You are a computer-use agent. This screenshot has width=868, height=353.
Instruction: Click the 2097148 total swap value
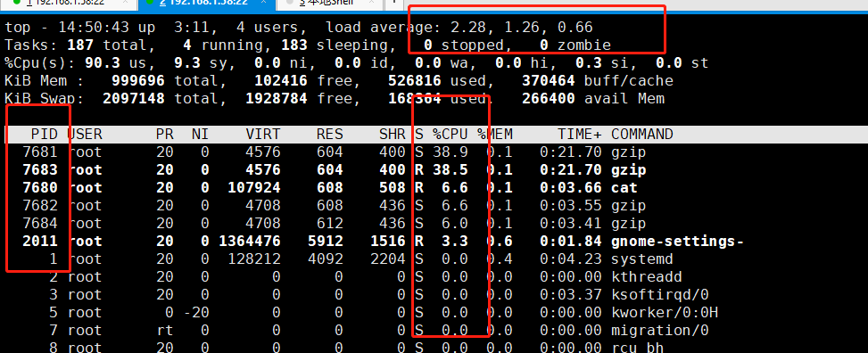(134, 99)
